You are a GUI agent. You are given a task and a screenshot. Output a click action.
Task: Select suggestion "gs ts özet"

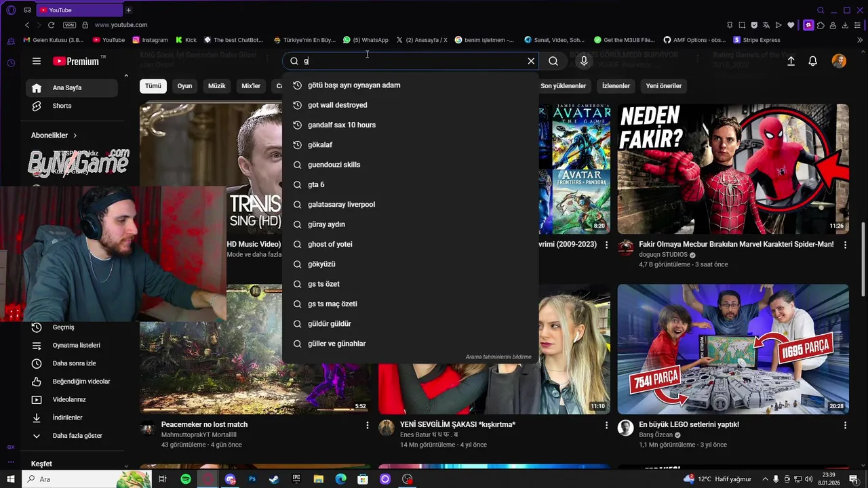coord(410,284)
